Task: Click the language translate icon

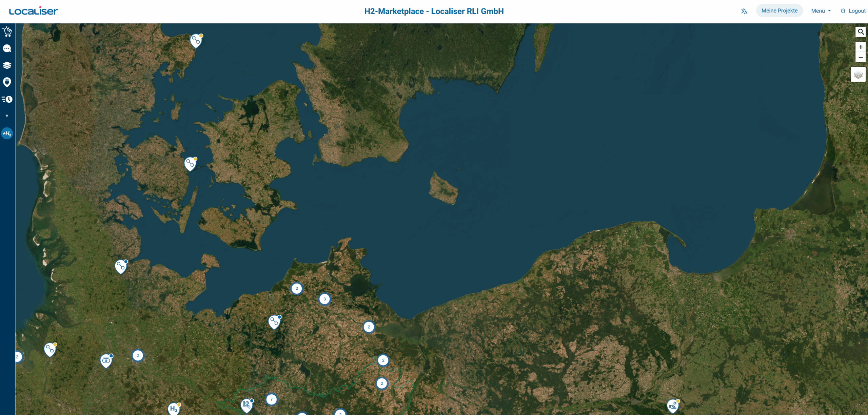Action: click(x=744, y=11)
